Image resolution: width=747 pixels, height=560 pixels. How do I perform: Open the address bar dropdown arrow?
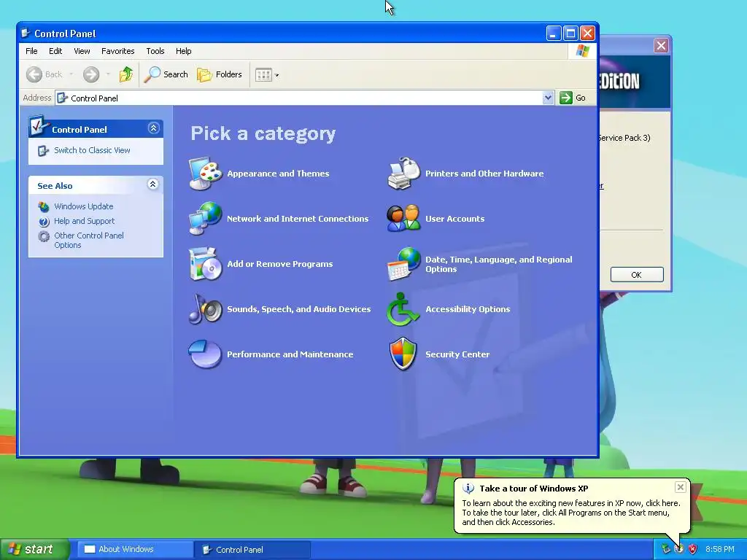coord(548,98)
